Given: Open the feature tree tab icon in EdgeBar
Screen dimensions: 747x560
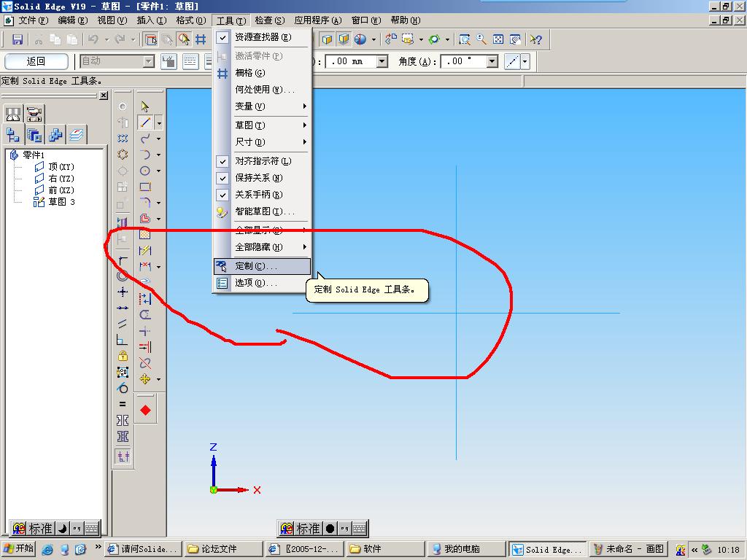Looking at the screenshot, I should click(13, 135).
